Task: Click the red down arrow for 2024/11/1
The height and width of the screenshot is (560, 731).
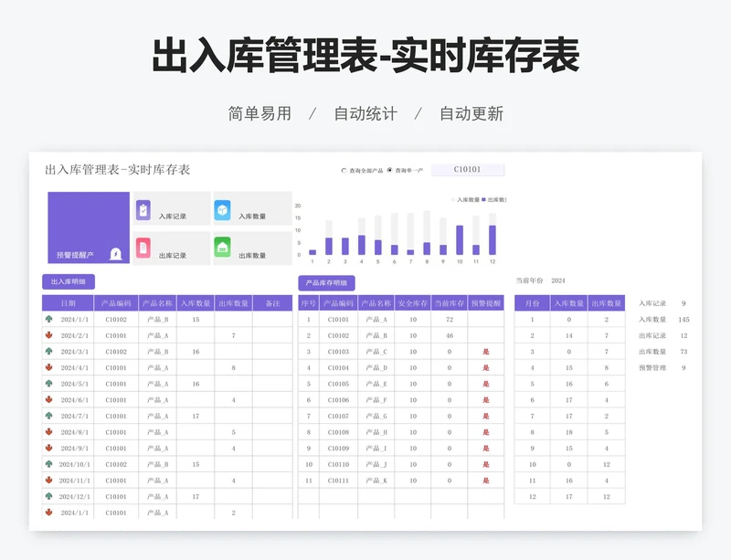Action: click(x=49, y=480)
